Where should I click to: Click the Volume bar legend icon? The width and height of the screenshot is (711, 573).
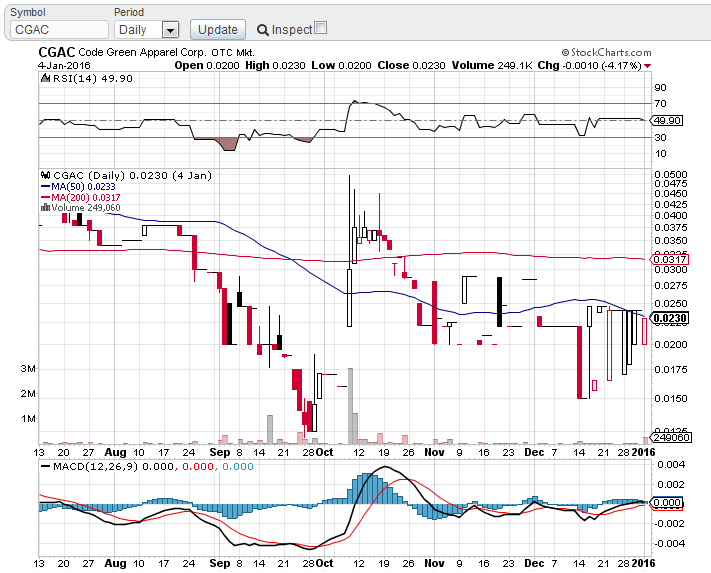(x=45, y=208)
